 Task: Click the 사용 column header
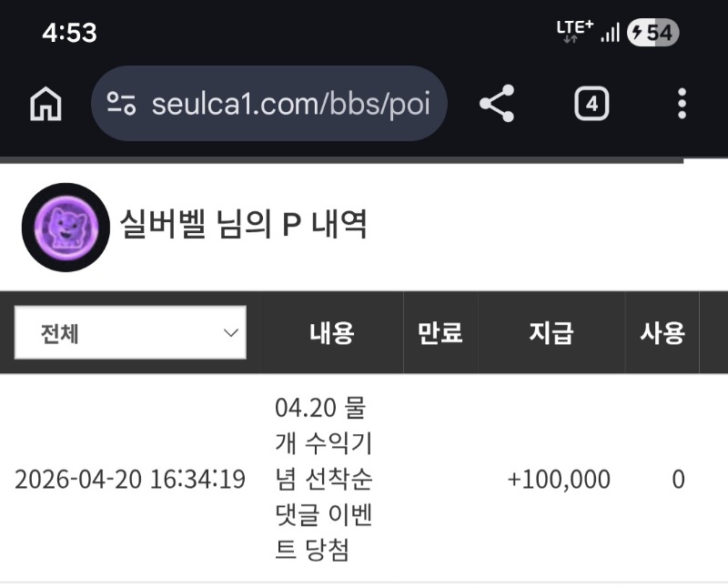click(x=662, y=333)
